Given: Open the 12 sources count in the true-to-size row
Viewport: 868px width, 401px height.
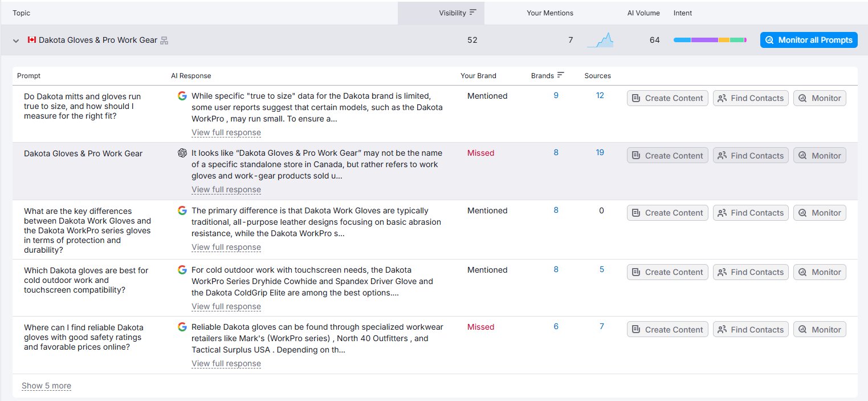Looking at the screenshot, I should 600,95.
